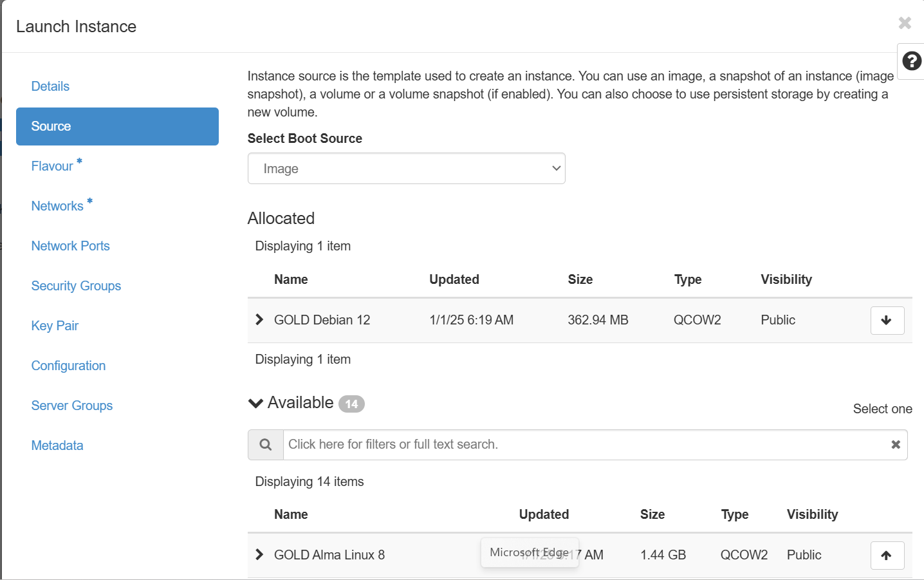Switch to the Metadata step
Screen dimensions: 924x580
[57, 445]
